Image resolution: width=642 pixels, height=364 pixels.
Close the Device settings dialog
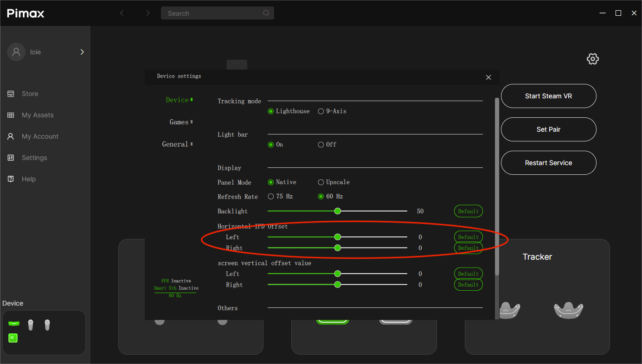pyautogui.click(x=488, y=77)
